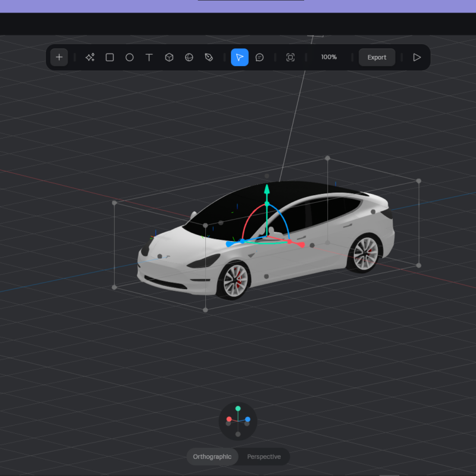Click the frame focus icon
The height and width of the screenshot is (476, 476).
[290, 57]
